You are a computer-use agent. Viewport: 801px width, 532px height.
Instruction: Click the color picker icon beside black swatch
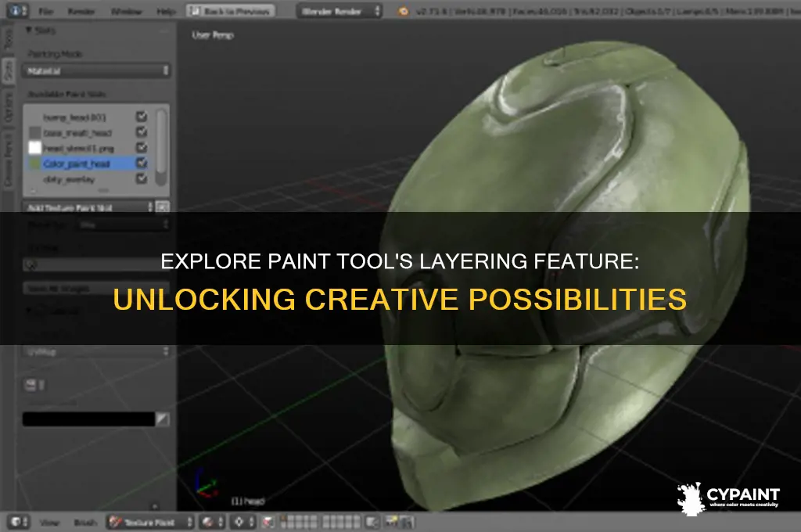click(163, 419)
